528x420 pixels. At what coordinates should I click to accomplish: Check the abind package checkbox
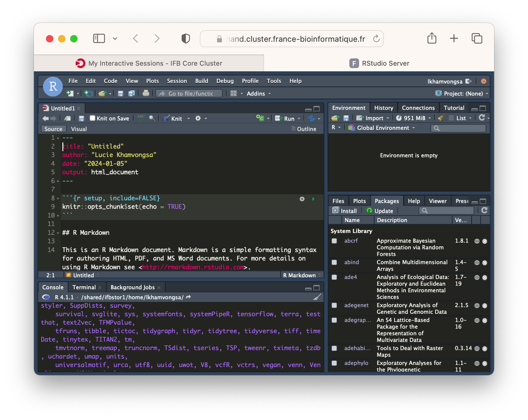point(334,262)
